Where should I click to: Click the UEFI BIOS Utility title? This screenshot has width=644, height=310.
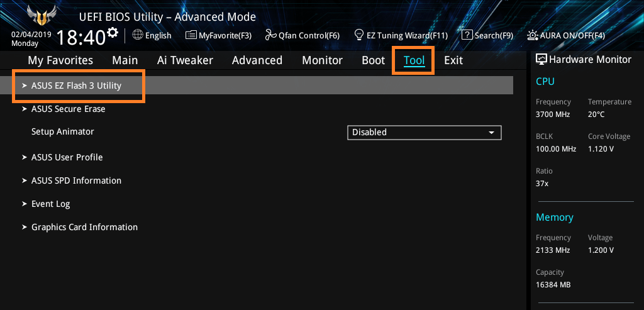point(167,17)
